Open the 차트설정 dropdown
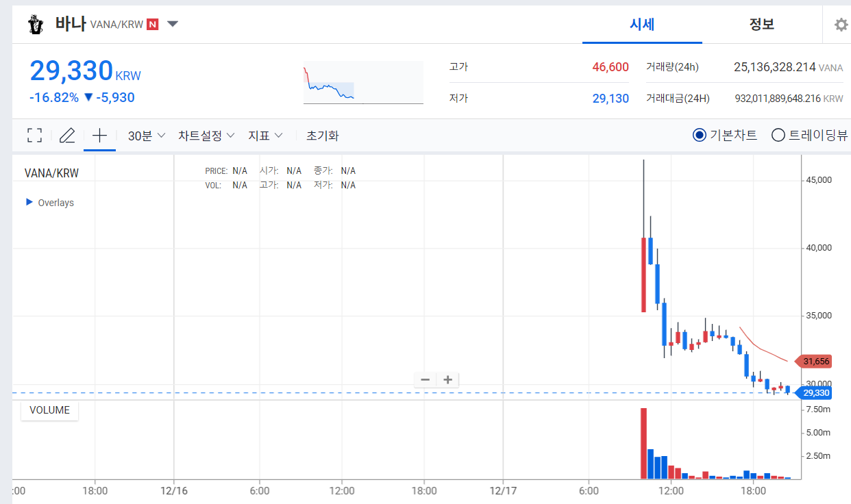 click(x=207, y=136)
